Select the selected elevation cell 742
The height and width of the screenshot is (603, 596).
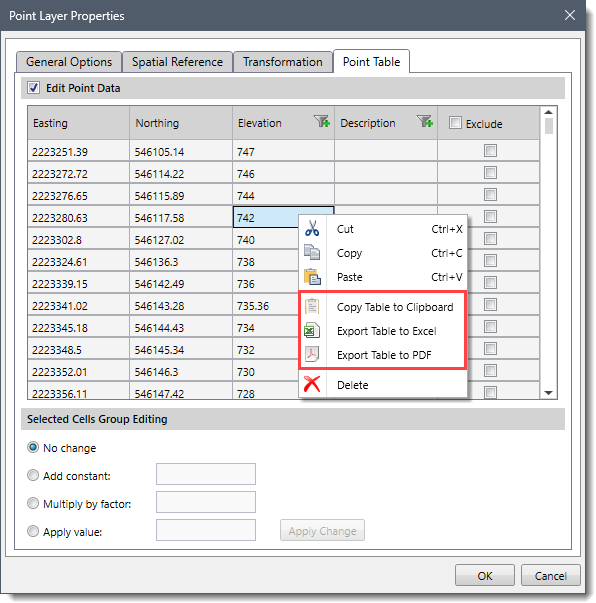click(283, 217)
